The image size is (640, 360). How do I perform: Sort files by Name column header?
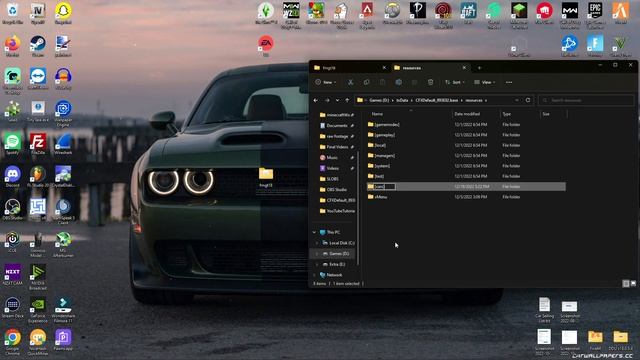pyautogui.click(x=410, y=114)
